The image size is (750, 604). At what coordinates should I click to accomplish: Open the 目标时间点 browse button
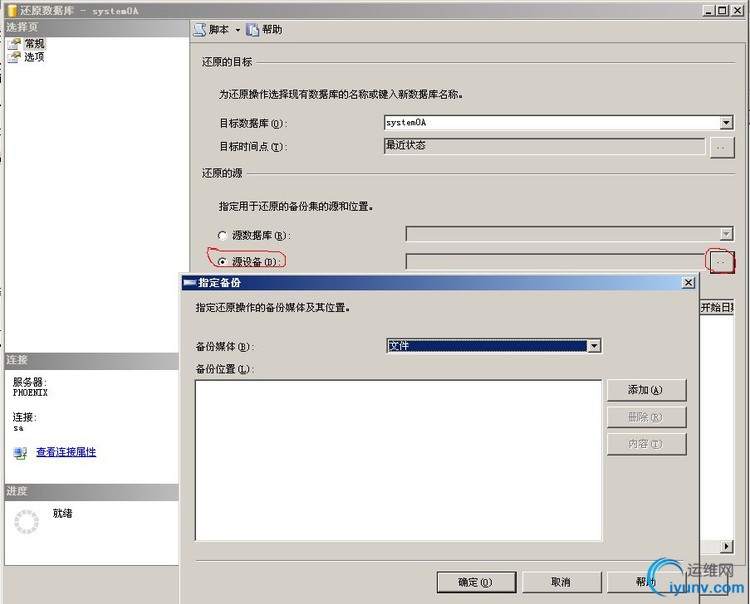coord(721,148)
